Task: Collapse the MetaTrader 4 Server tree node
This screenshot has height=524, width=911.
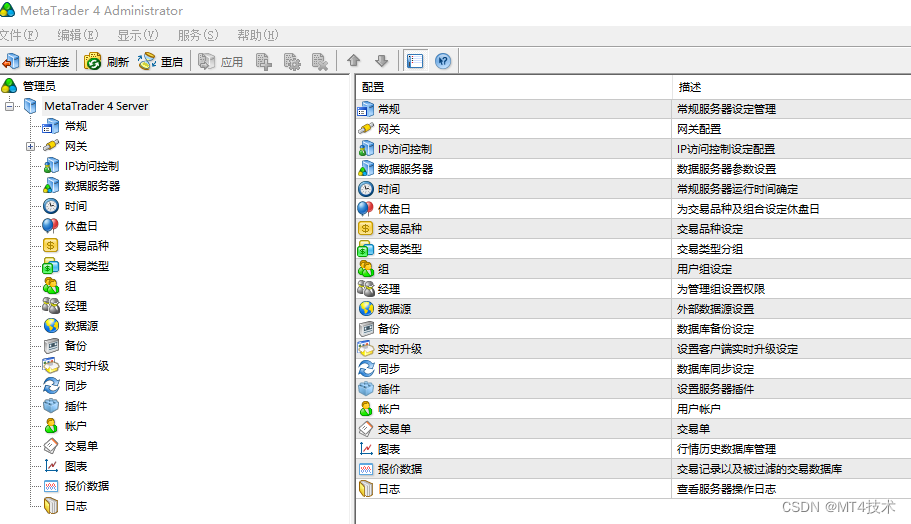Action: pos(9,106)
